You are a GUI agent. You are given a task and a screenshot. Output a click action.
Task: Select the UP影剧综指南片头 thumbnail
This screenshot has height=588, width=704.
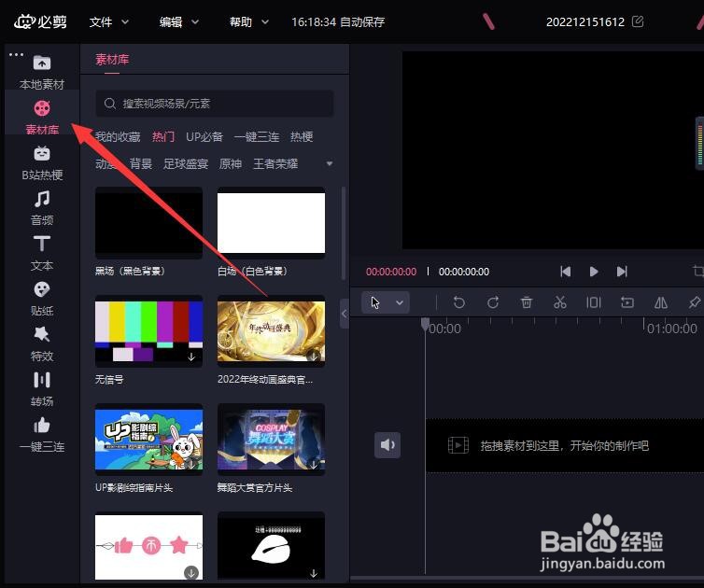click(148, 440)
